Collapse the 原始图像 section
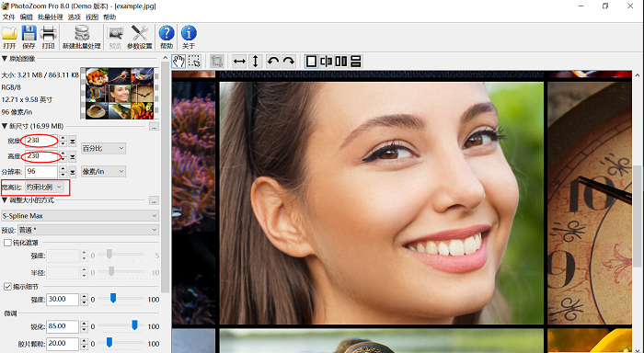644x353 pixels. click(x=5, y=59)
